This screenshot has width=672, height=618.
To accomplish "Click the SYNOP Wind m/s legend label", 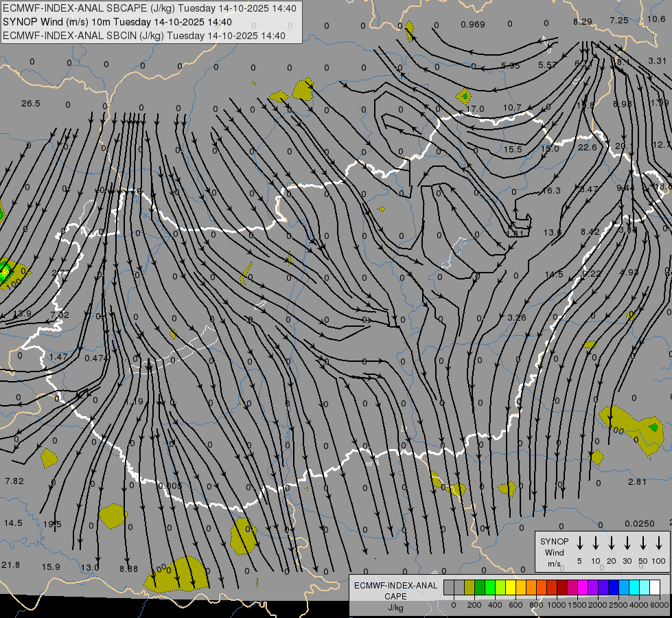I will [554, 552].
